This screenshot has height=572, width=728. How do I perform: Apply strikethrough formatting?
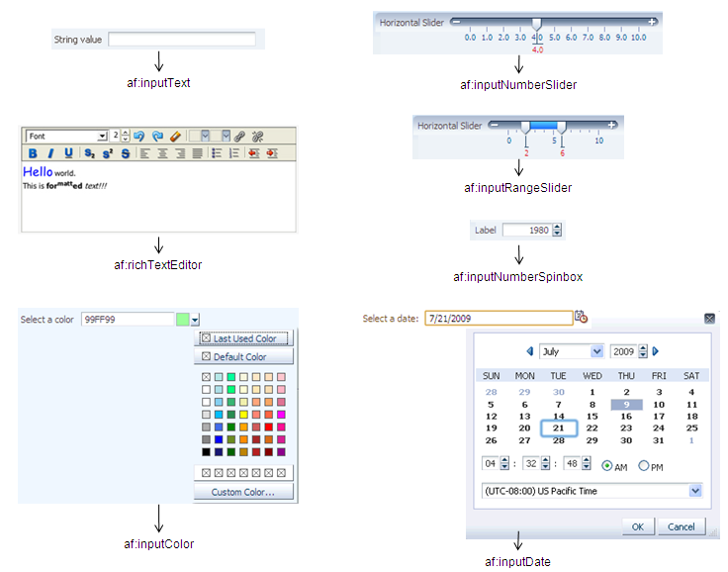(x=126, y=153)
